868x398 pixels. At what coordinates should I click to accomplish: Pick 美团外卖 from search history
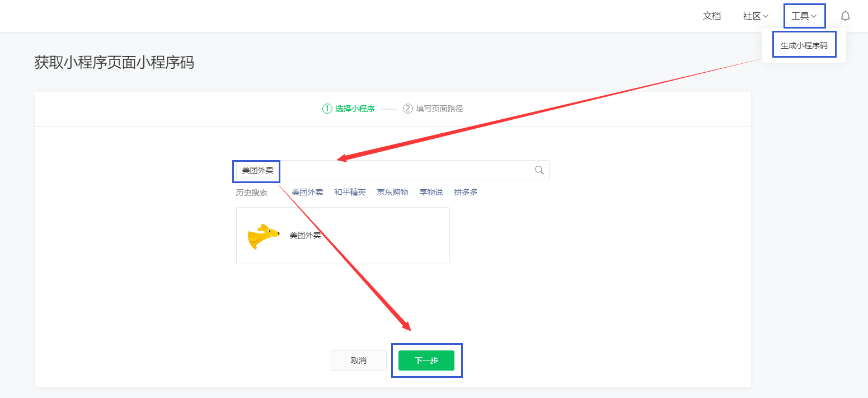click(307, 192)
